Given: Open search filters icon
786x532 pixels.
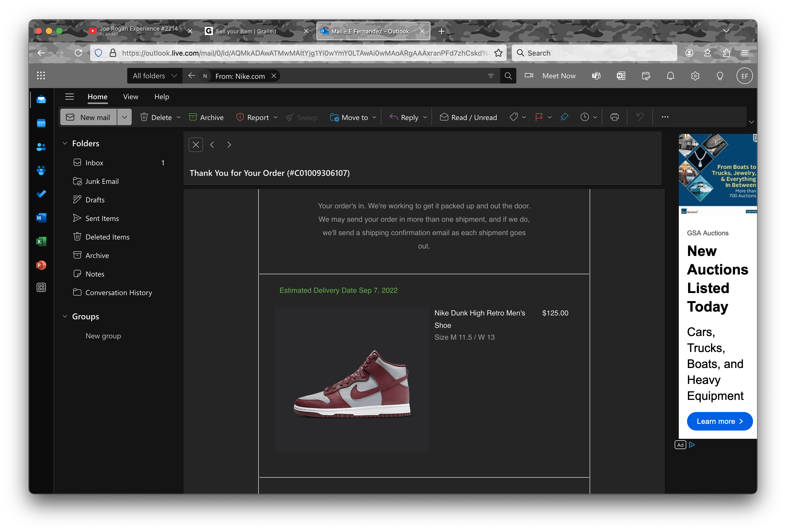Looking at the screenshot, I should tap(491, 76).
